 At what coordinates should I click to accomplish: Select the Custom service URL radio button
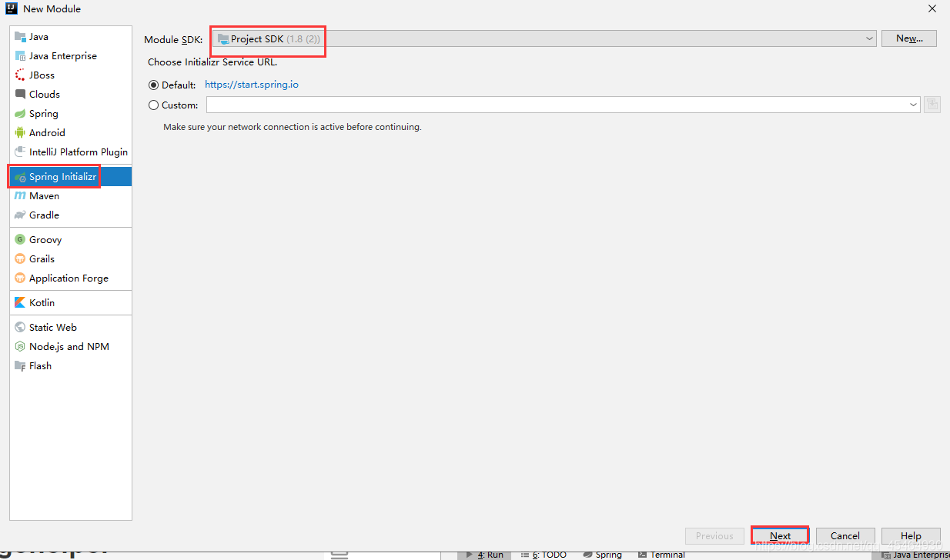(x=154, y=105)
